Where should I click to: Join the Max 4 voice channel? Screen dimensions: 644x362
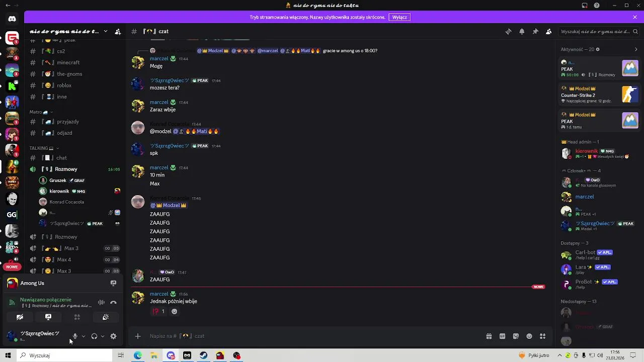(x=74, y=260)
